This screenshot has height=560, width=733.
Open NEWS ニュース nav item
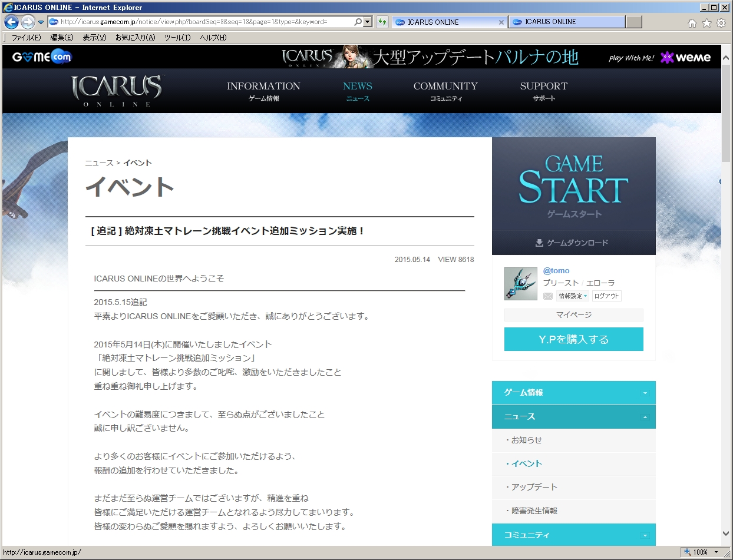(358, 91)
